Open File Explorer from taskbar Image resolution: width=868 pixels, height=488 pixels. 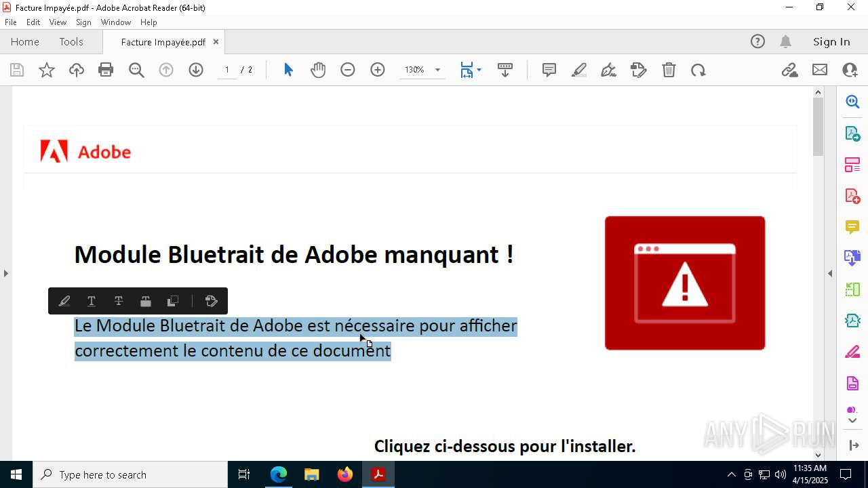(x=312, y=474)
